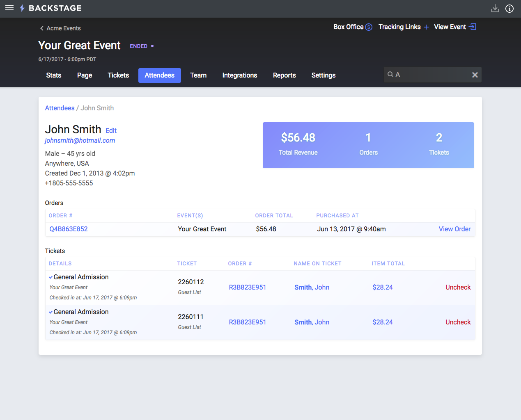Viewport: 521px width, 420px height.
Task: Open Box Office
Action: tap(349, 27)
